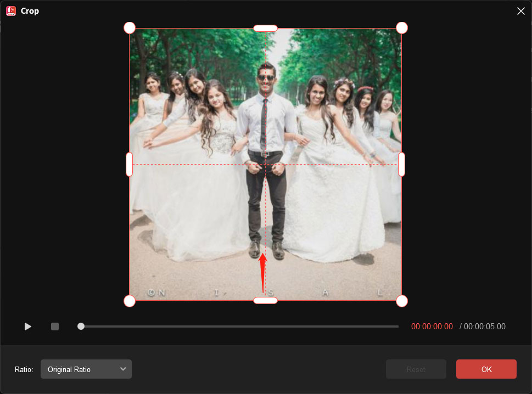The image size is (532, 394).
Task: Click the bottom-center crop handle
Action: coord(266,300)
